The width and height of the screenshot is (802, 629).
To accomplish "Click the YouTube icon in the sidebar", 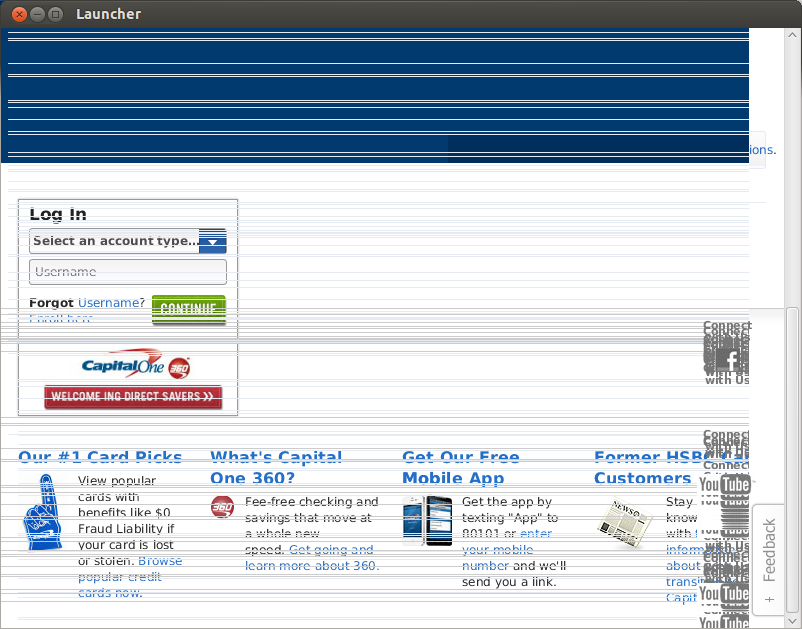I will coord(724,487).
